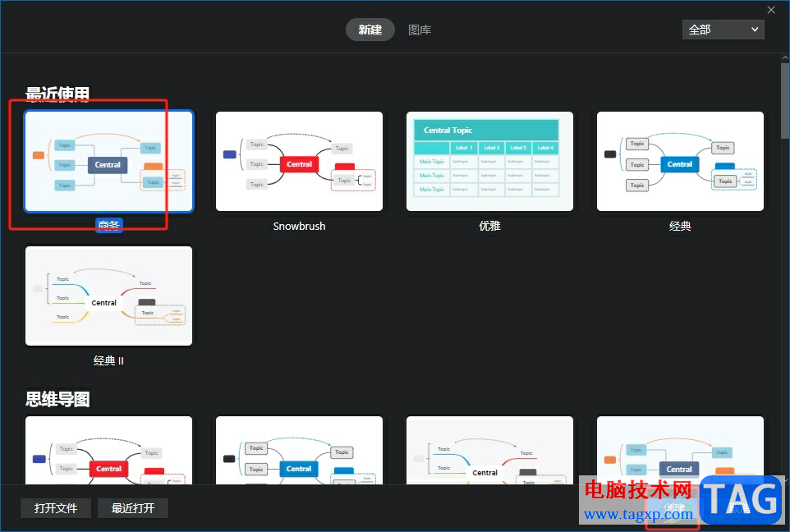Select slate-blue Central template under 思维导图
The image size is (790, 532).
pos(680,451)
